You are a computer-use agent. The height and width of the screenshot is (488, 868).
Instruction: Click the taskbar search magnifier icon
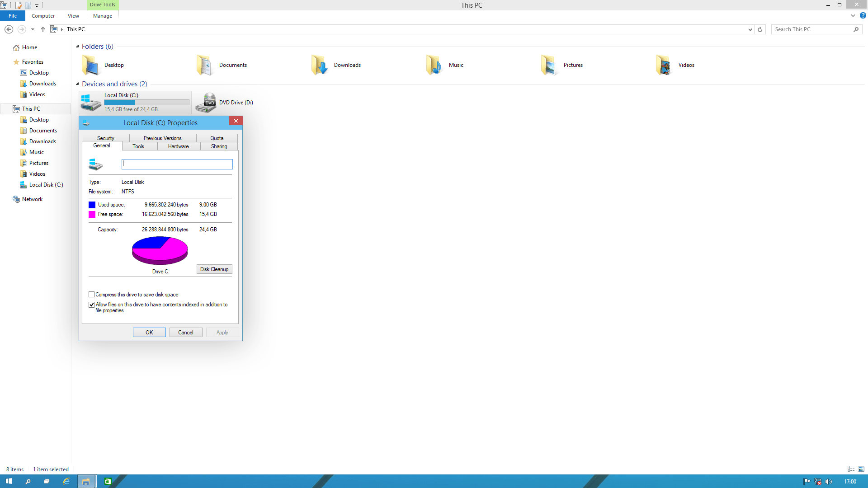tap(28, 481)
